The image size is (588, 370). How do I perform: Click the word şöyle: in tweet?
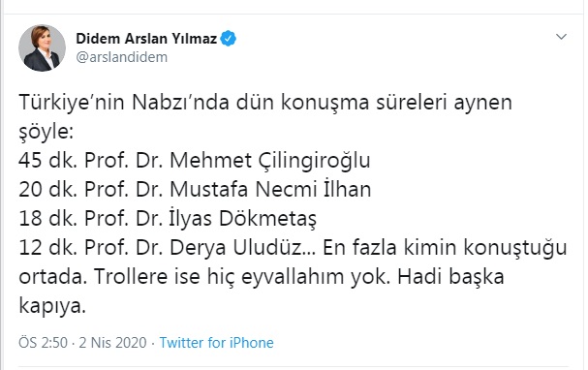click(x=46, y=132)
